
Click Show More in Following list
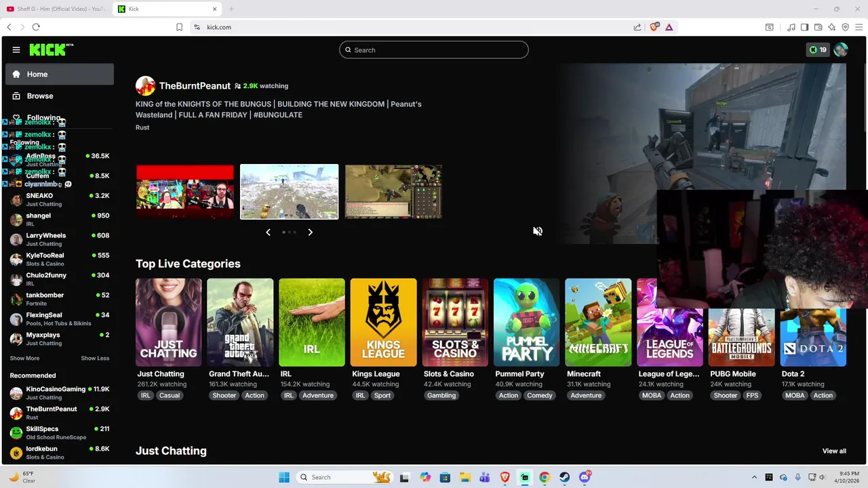[24, 358]
